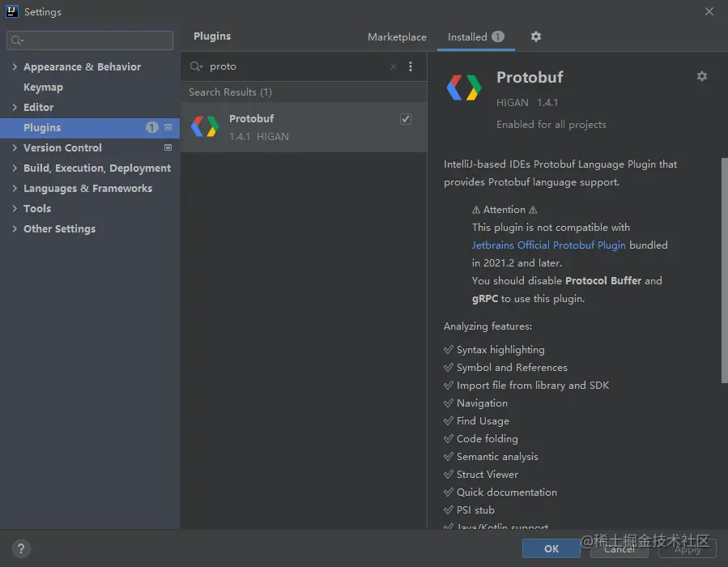Click the IntelliJ icon in the title bar
This screenshot has width=728, height=567.
11,11
